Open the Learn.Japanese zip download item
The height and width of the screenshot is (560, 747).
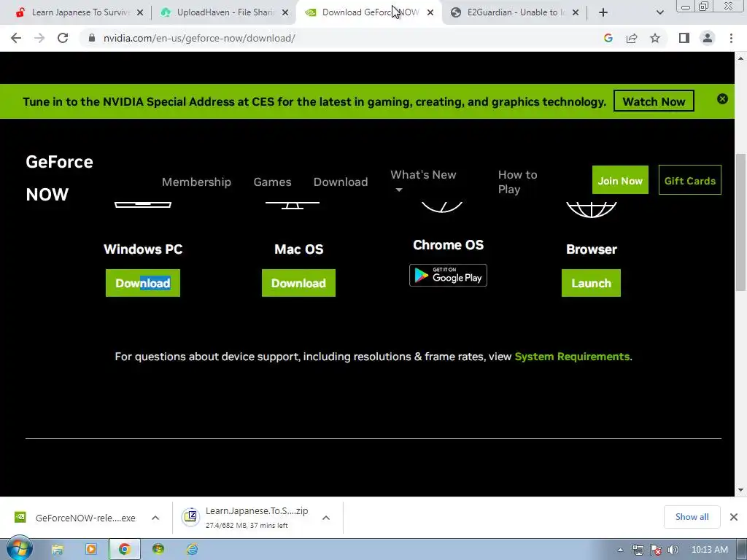pyautogui.click(x=246, y=518)
